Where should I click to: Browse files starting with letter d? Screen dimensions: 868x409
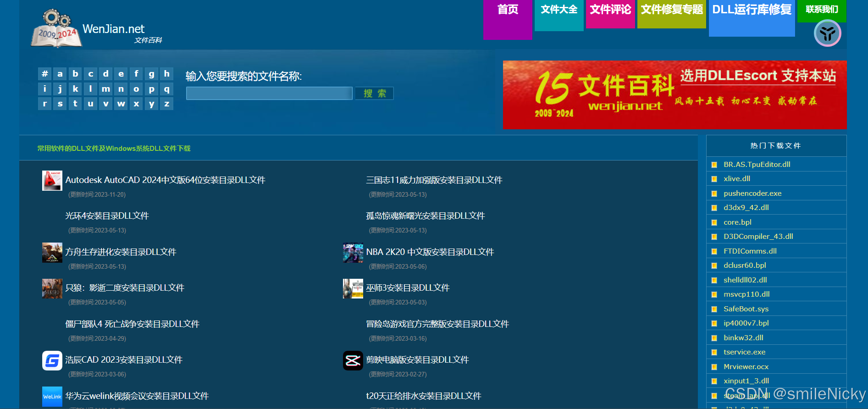click(x=105, y=74)
